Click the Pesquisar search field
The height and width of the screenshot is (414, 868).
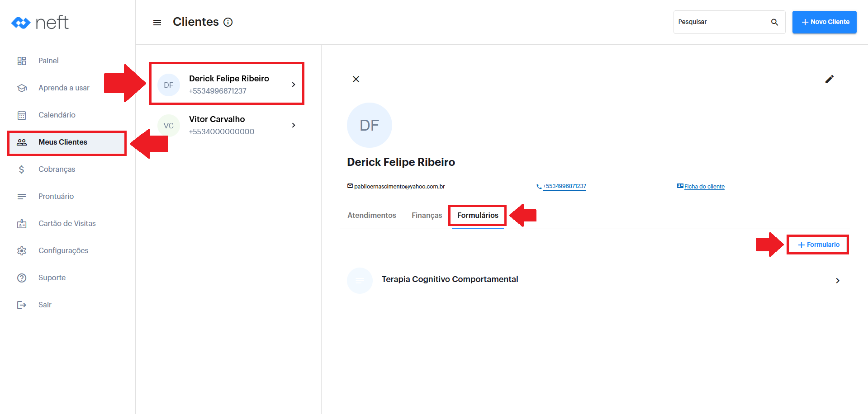coord(721,22)
